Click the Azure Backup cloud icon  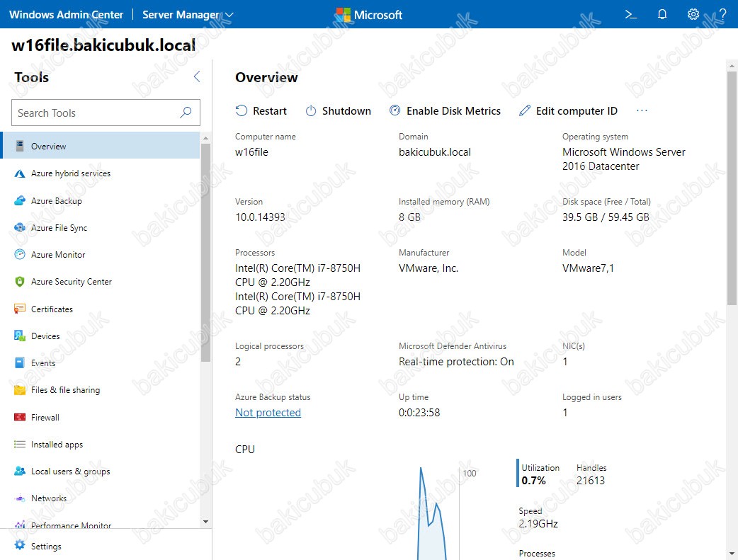point(20,201)
